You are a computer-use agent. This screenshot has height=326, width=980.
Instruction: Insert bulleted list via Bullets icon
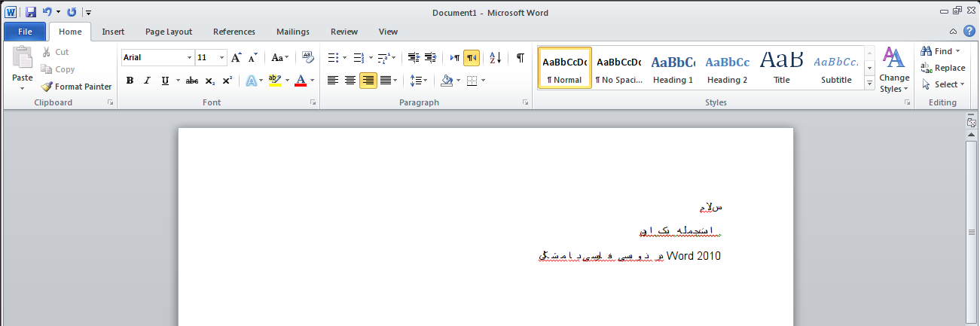(334, 57)
